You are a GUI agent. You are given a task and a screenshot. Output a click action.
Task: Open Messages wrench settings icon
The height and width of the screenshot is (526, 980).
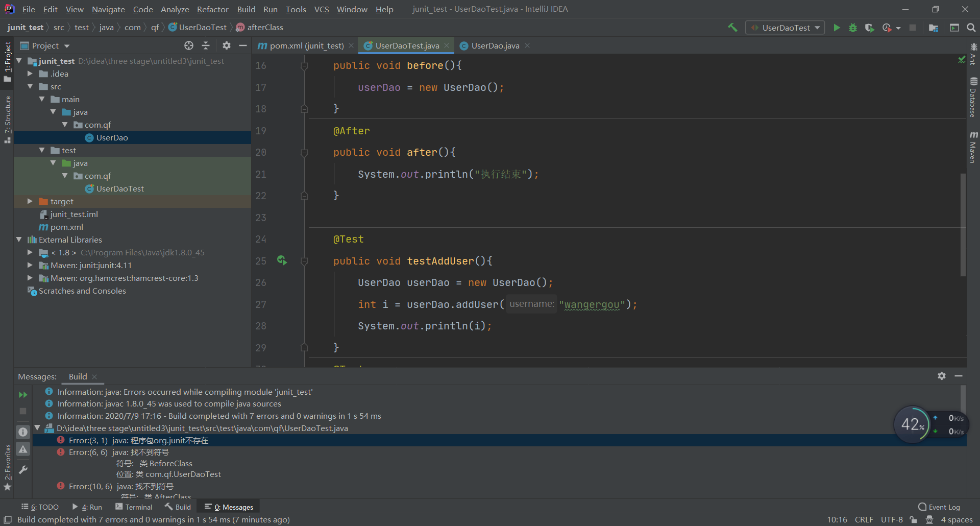pos(23,469)
